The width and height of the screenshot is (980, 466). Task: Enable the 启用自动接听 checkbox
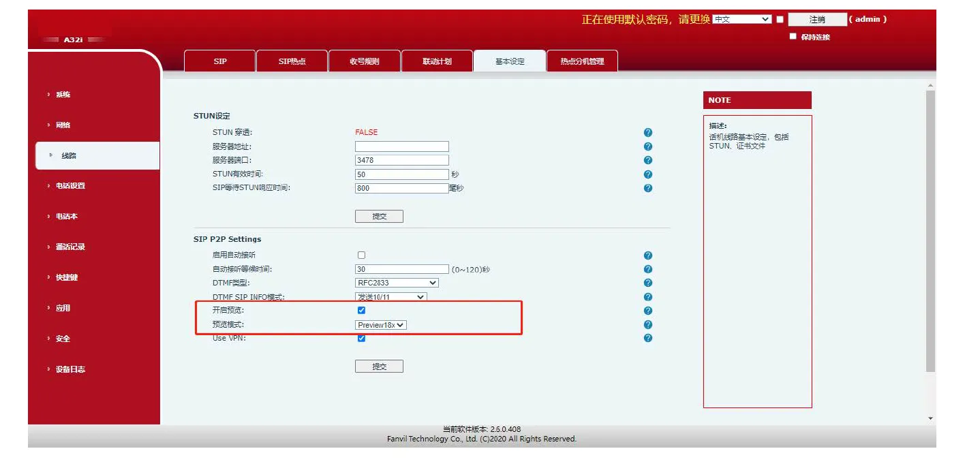pyautogui.click(x=361, y=253)
